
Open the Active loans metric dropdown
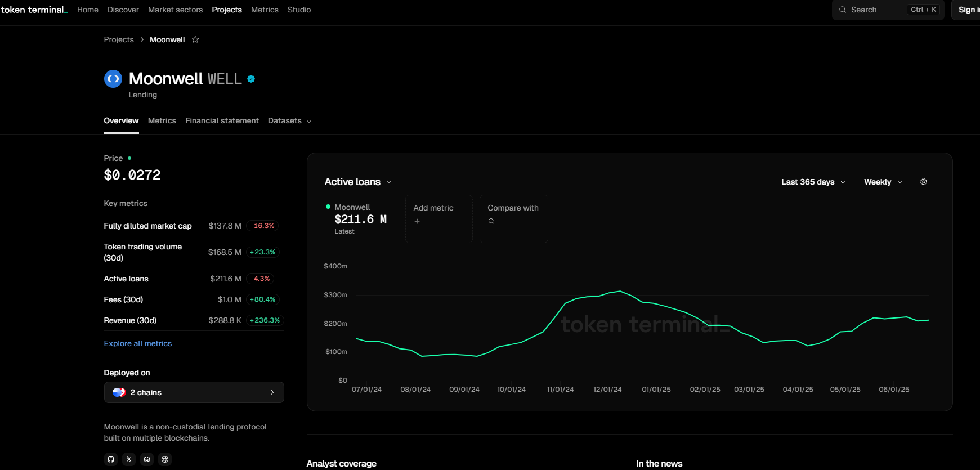coord(358,182)
